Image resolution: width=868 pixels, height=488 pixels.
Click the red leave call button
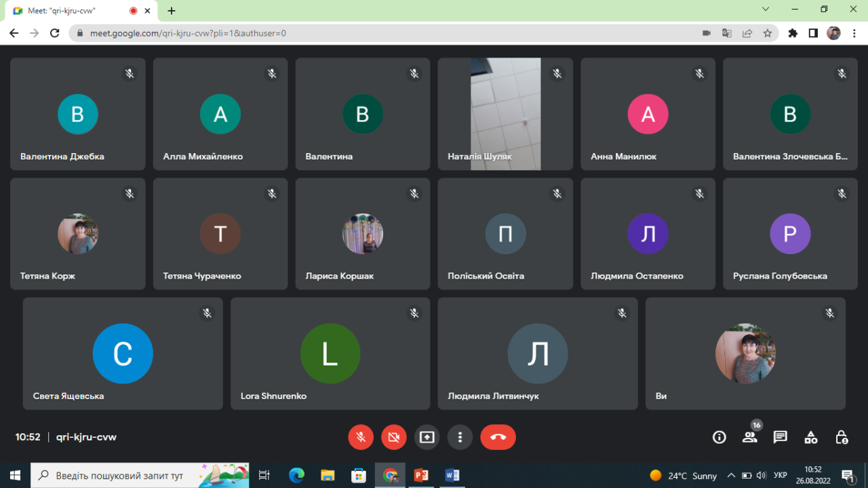pos(498,437)
